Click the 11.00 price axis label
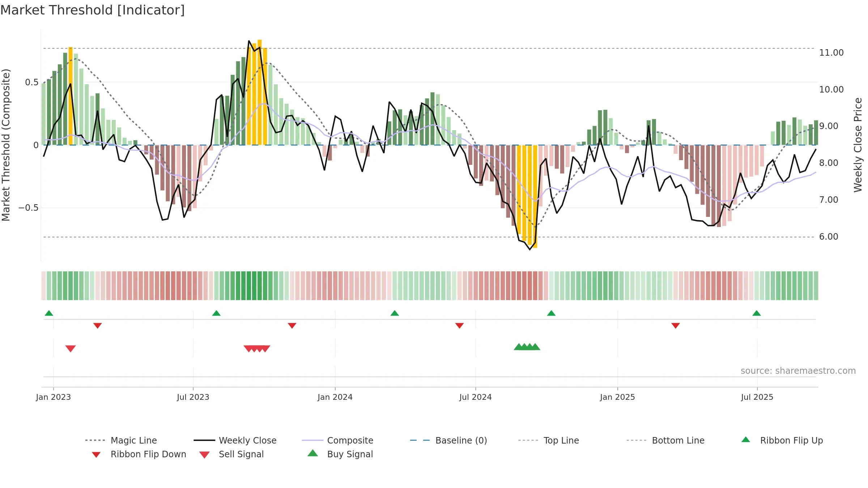This screenshot has width=868, height=488. [831, 53]
